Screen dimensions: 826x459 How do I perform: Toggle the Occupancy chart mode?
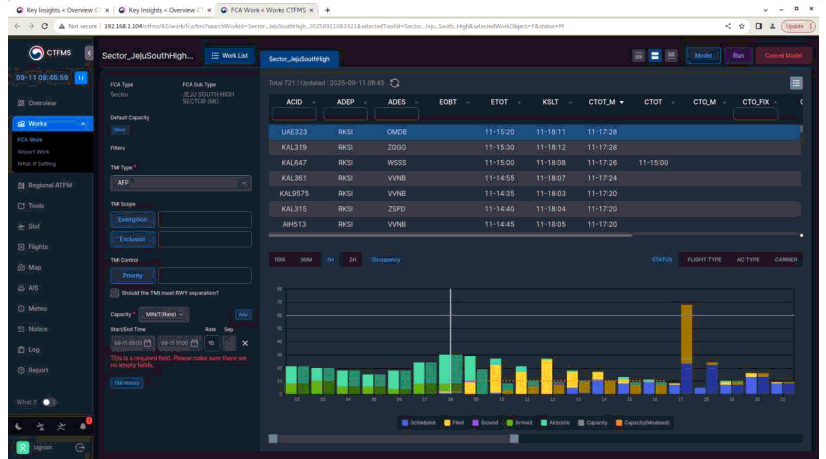[386, 260]
